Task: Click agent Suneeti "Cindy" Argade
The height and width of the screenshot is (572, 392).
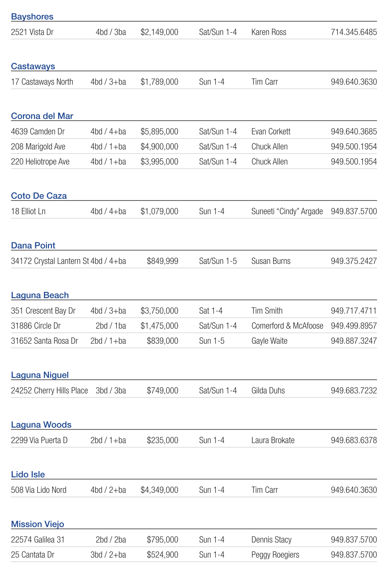Action: coord(287,211)
